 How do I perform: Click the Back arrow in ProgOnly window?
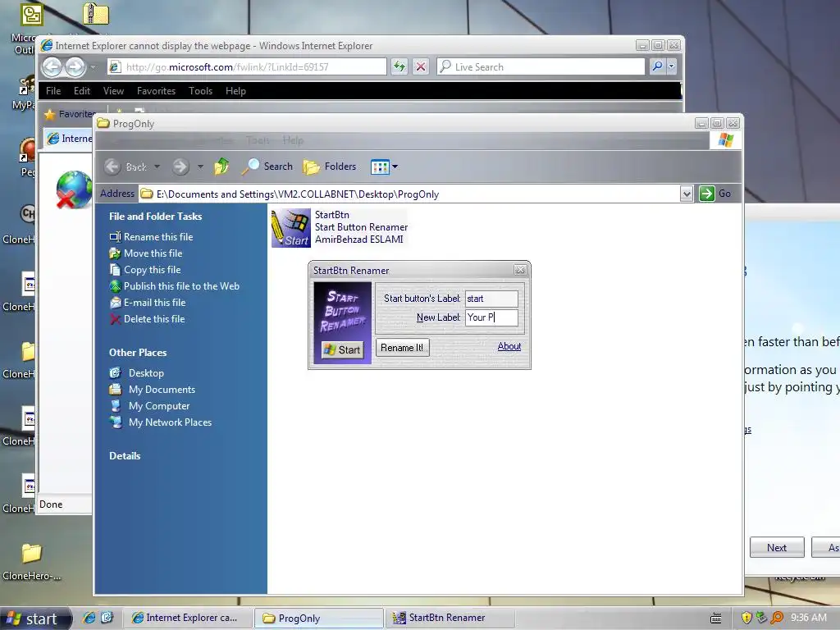[125, 167]
